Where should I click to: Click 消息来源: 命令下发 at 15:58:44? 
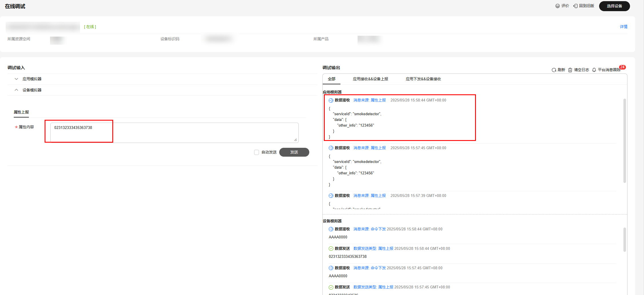pyautogui.click(x=370, y=229)
